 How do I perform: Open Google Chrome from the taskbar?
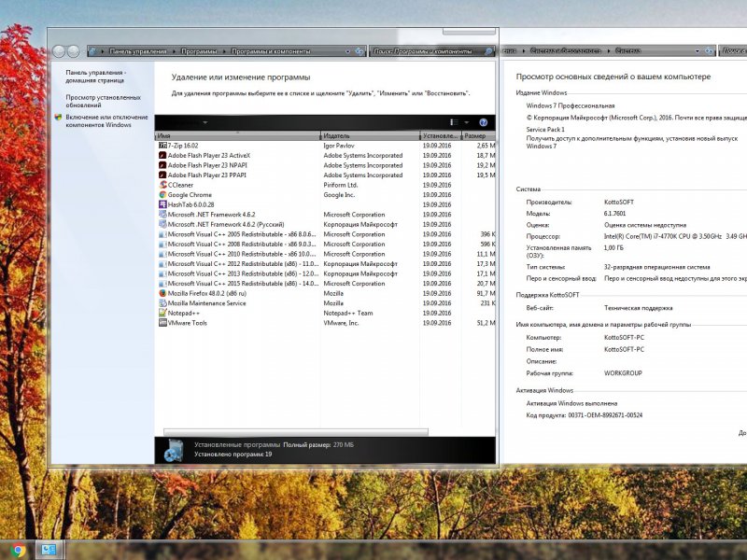18,550
